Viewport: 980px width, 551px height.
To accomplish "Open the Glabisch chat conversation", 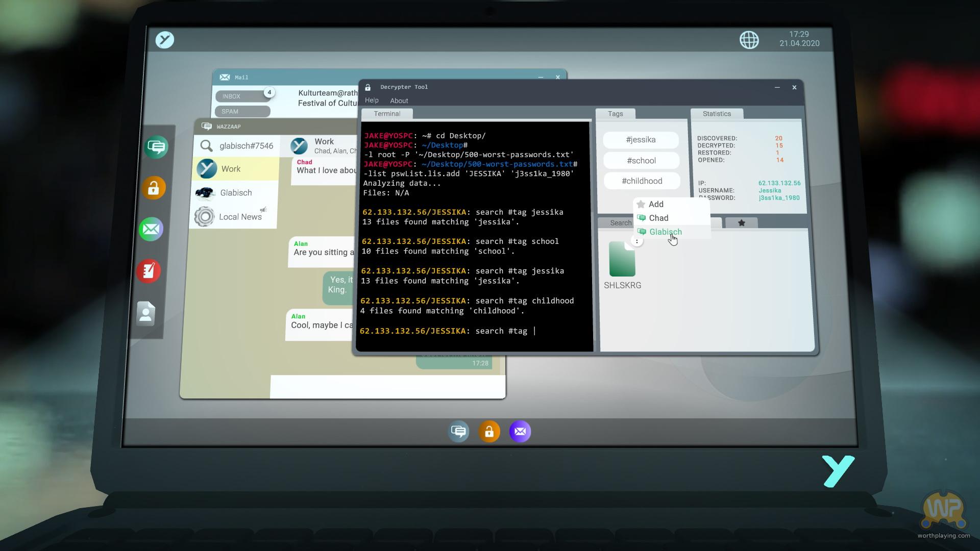I will coord(236,193).
